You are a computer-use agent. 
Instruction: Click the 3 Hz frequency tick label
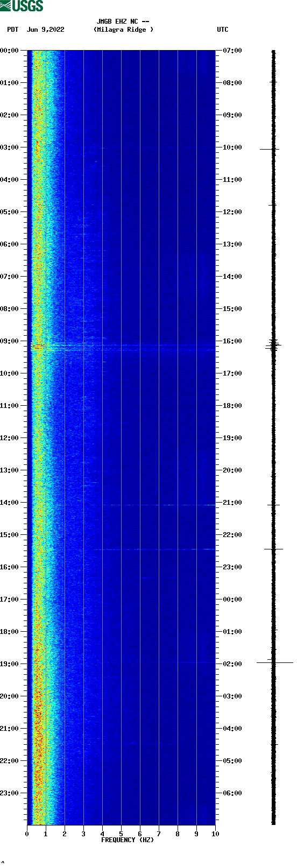[83, 834]
